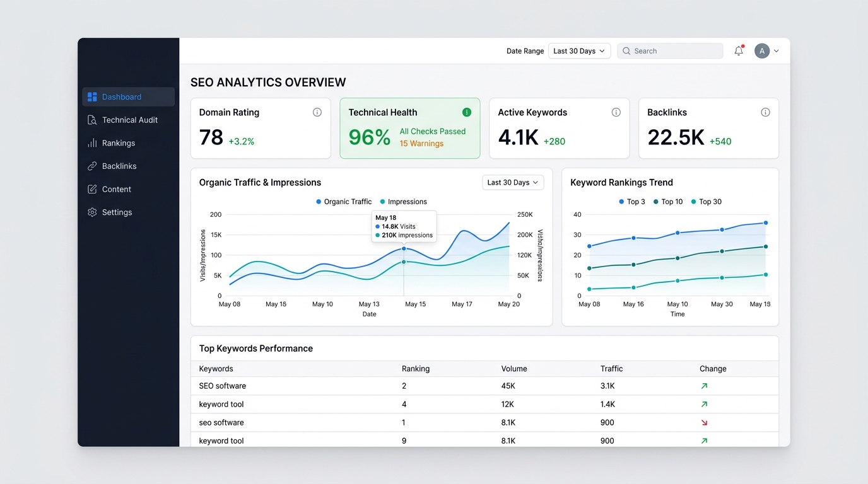Click the 1.4K traffic cell

pos(607,405)
